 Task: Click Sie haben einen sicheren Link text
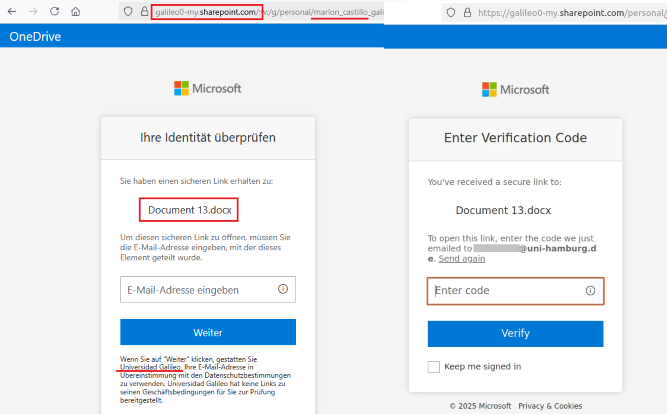click(197, 181)
